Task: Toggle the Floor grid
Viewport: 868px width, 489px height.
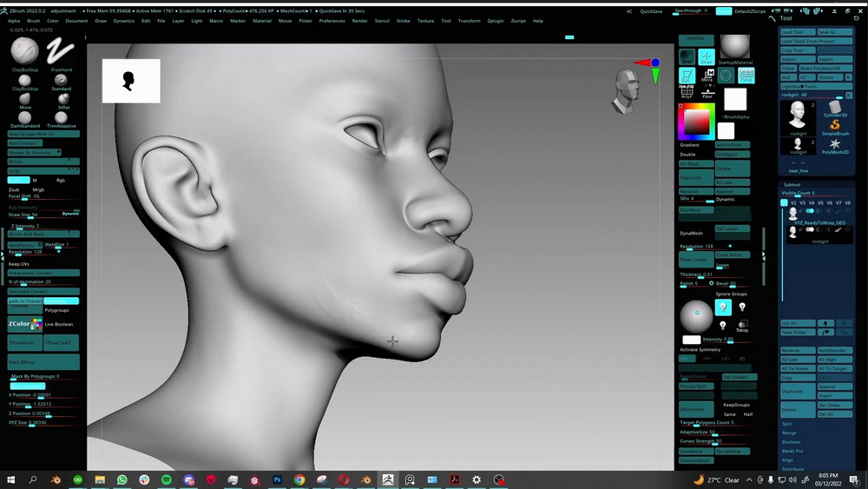Action: [x=707, y=93]
